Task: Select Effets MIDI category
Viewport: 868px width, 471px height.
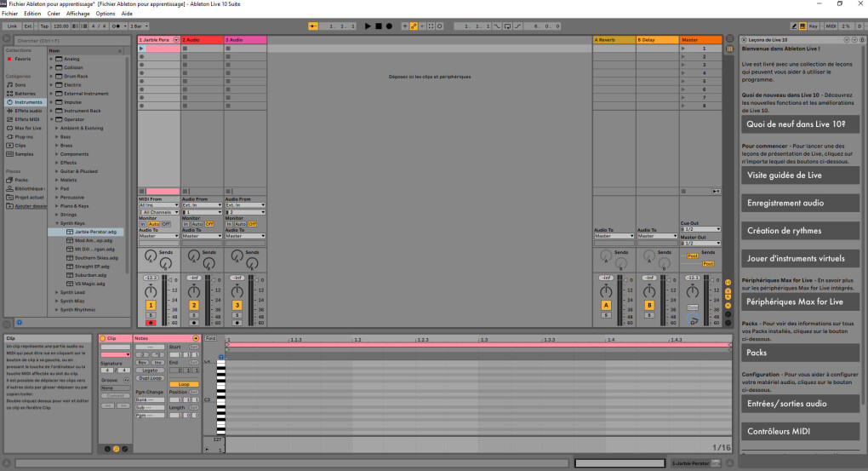Action: 27,119
